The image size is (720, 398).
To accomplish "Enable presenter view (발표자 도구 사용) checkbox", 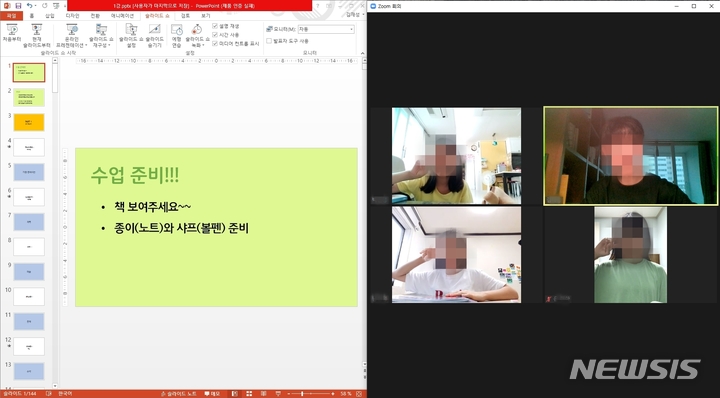I will click(269, 41).
